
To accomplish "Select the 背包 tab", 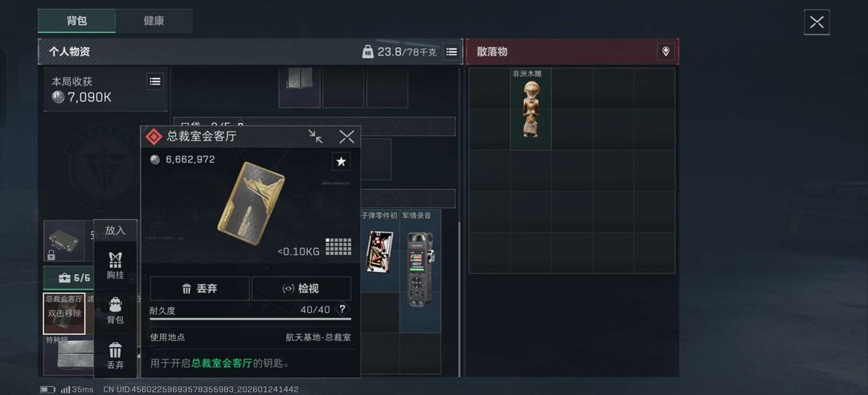I will click(76, 20).
